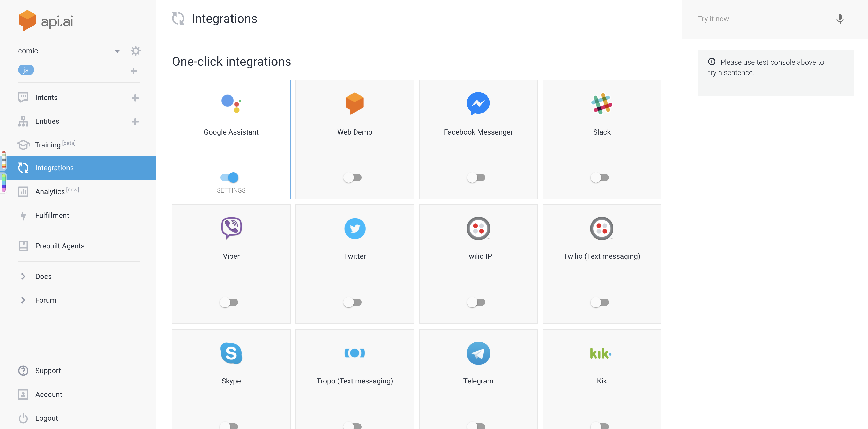
Task: Expand the Docs chevron
Action: click(23, 276)
